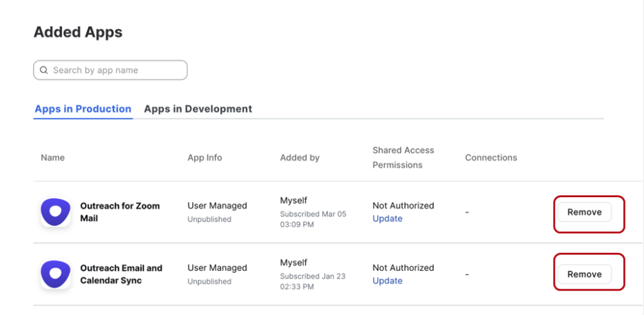Viewport: 644px width, 315px height.
Task: Click the Outreach for Zoom Mail name
Action: coord(120,212)
